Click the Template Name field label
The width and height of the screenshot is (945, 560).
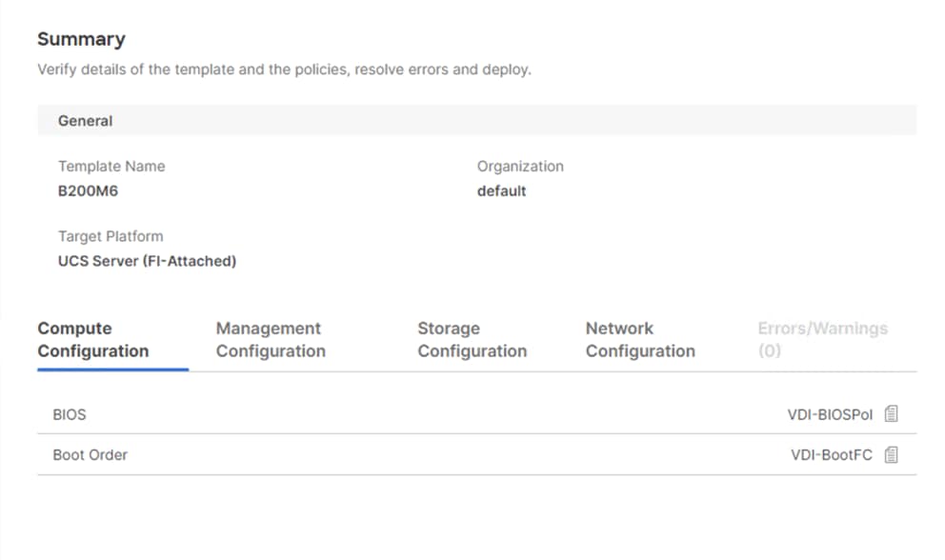(111, 166)
